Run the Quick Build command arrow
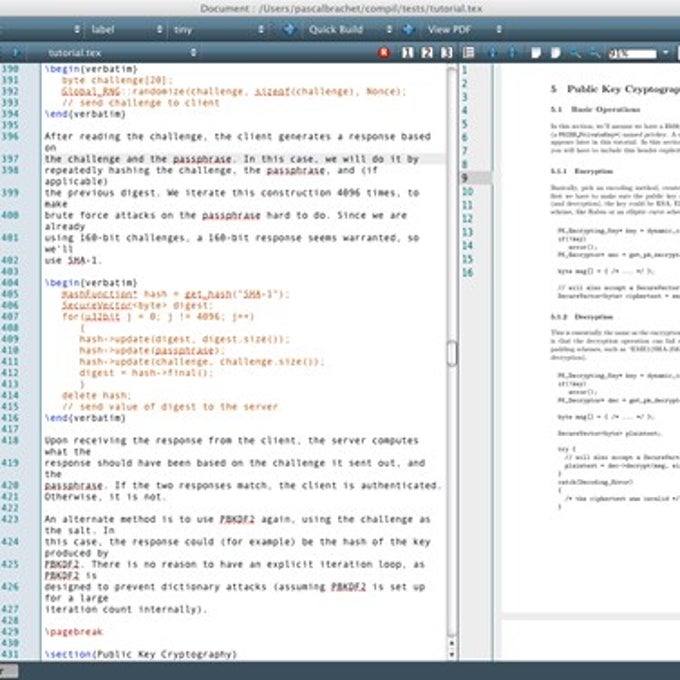Screen dimensions: 680x680 click(289, 29)
